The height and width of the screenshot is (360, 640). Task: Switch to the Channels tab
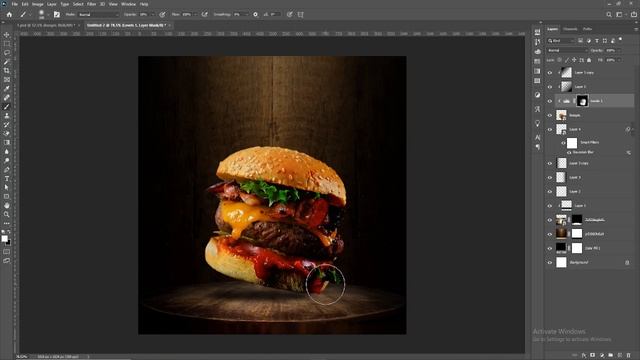point(570,29)
